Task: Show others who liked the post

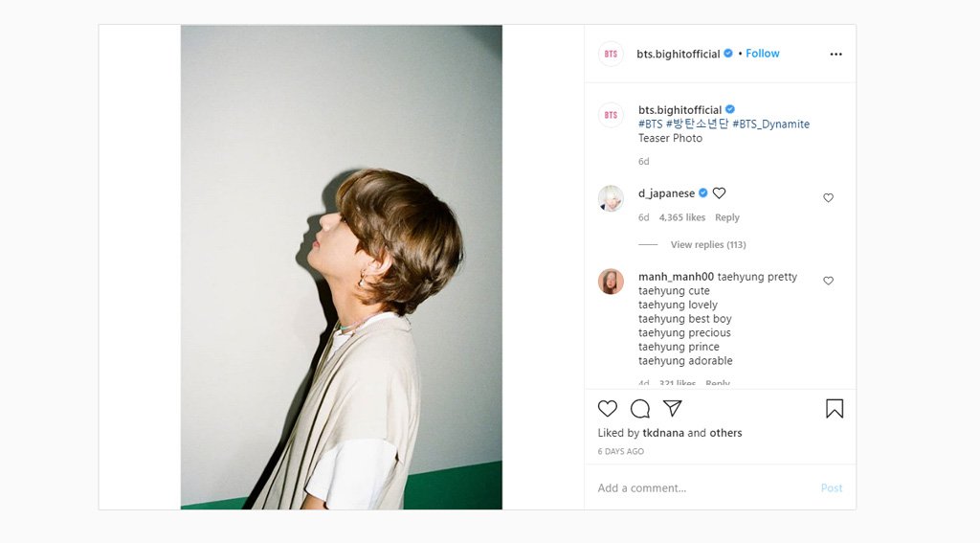Action: (725, 433)
